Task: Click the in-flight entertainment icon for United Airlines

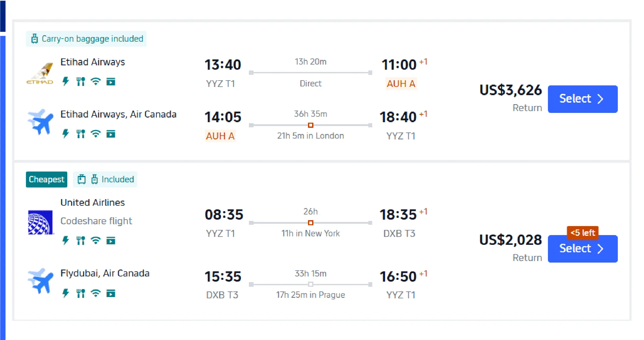Action: click(x=110, y=241)
